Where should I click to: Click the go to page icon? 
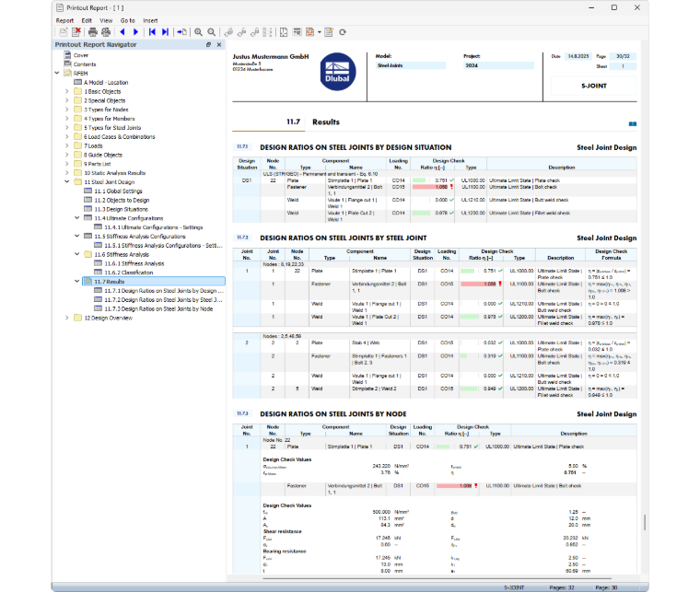click(x=181, y=32)
